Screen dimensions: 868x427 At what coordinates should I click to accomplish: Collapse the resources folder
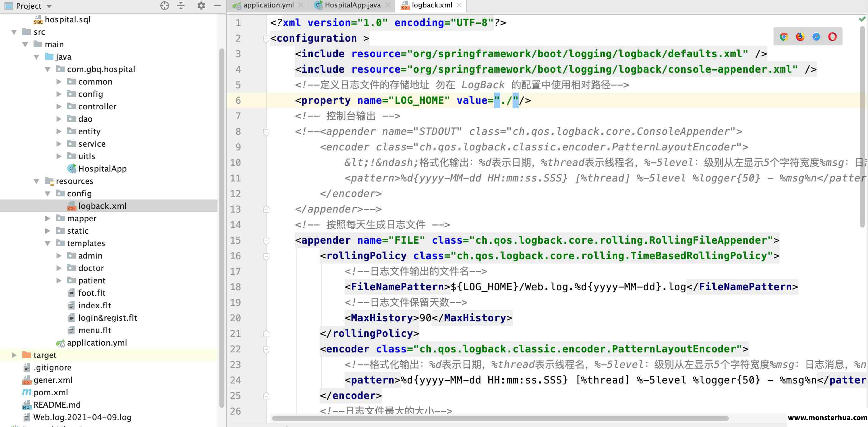pos(36,181)
